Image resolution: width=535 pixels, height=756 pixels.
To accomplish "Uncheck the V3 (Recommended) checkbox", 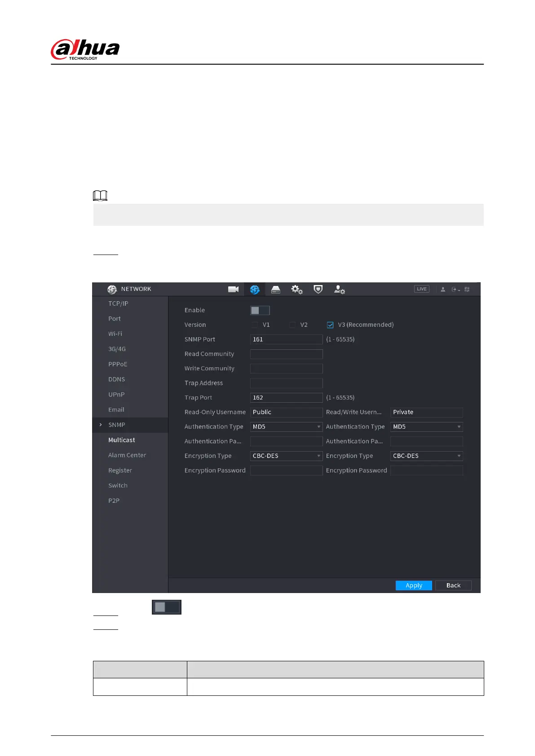I will (x=330, y=325).
